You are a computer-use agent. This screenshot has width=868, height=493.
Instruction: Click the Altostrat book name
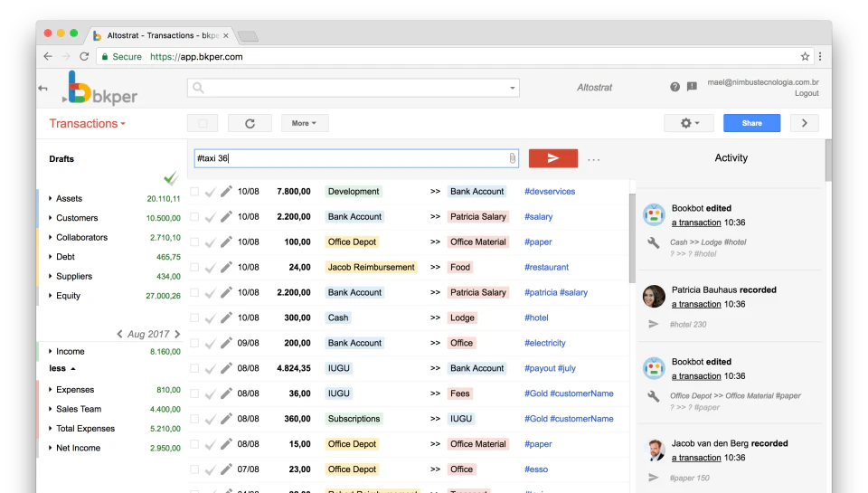[594, 87]
